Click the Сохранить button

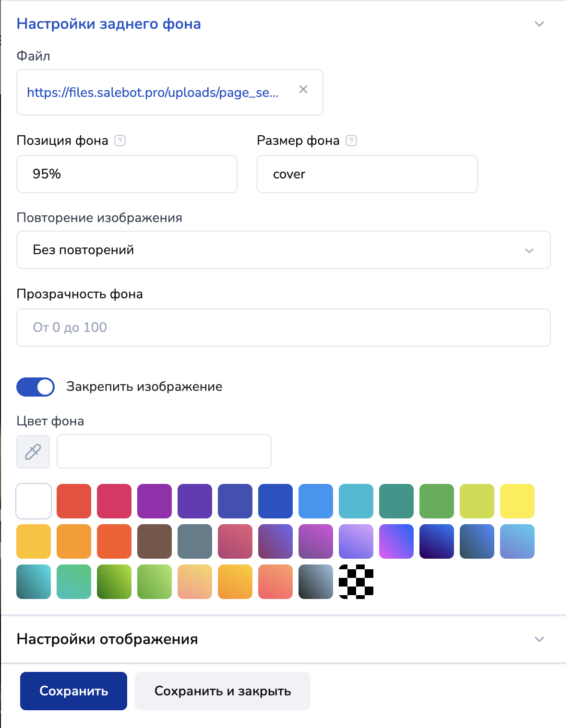click(x=73, y=691)
